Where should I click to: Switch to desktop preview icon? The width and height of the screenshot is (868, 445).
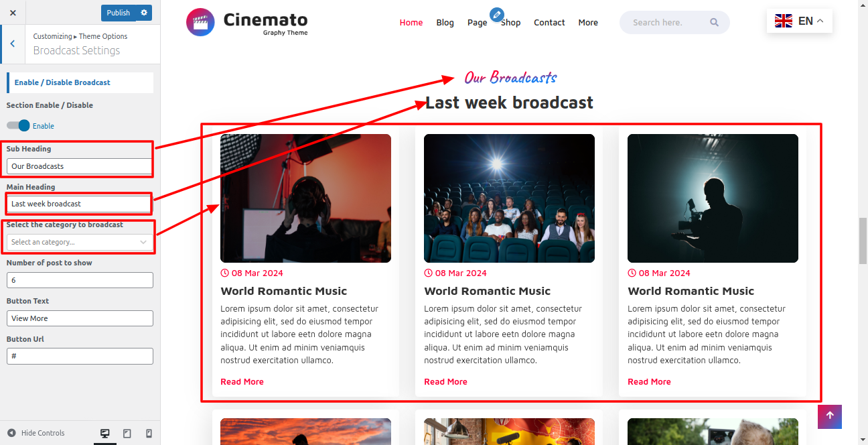[105, 434]
